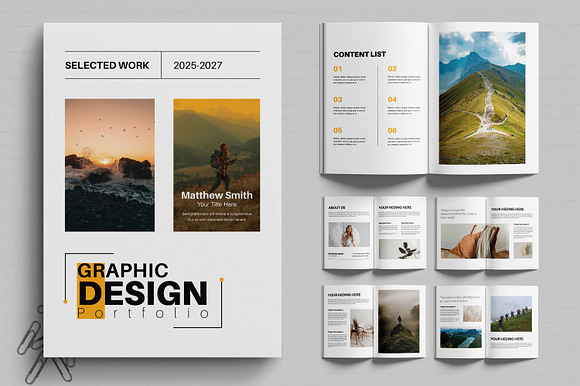
Task: Open the group of hikers on hillside photo
Action: (x=511, y=314)
